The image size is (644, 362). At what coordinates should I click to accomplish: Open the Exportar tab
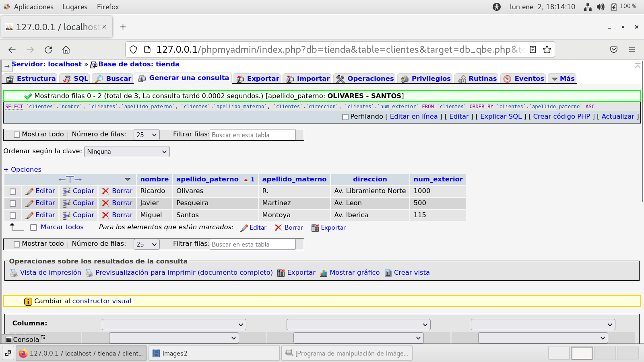(258, 79)
